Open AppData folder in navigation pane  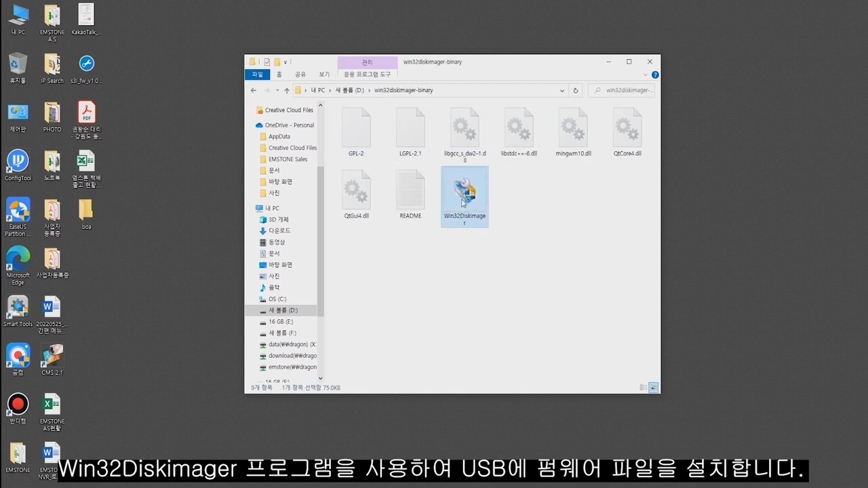(275, 136)
